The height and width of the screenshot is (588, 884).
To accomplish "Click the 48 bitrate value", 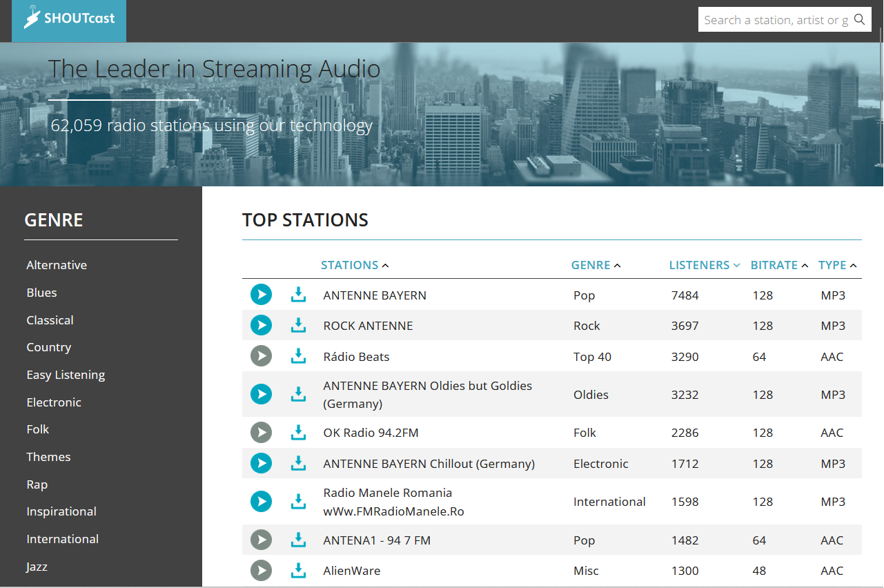I will (760, 571).
